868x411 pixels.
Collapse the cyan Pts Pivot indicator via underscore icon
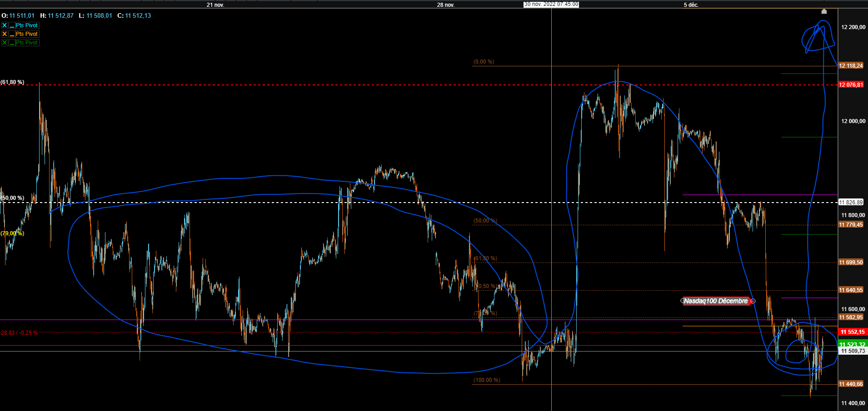point(12,25)
